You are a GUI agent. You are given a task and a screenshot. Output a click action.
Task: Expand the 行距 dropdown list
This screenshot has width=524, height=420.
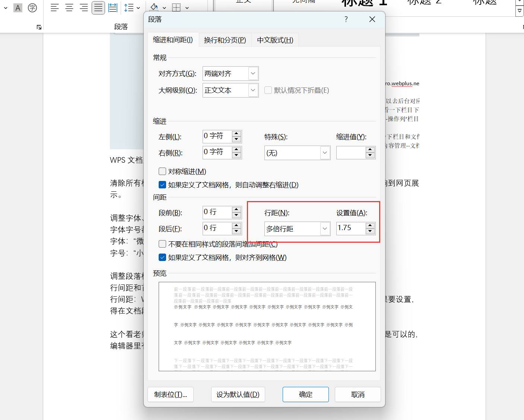(325, 229)
